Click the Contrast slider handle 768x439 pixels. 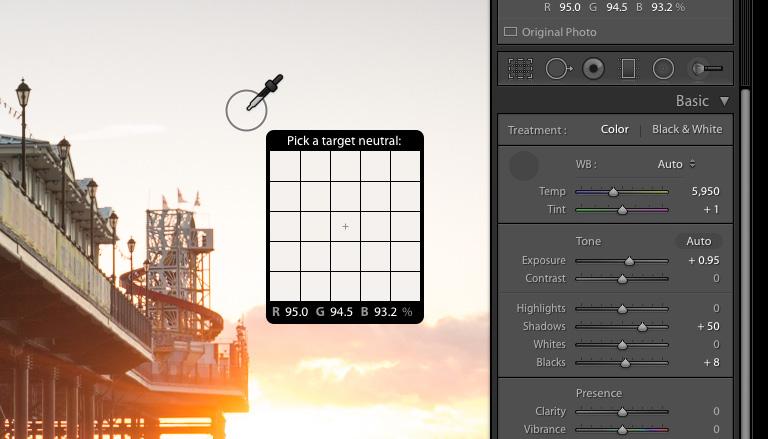pos(622,279)
